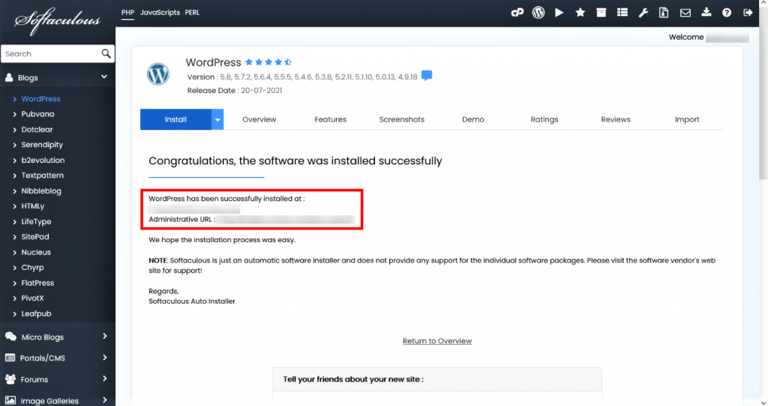Follow the Return to Overview link
The width and height of the screenshot is (768, 406).
pos(437,341)
